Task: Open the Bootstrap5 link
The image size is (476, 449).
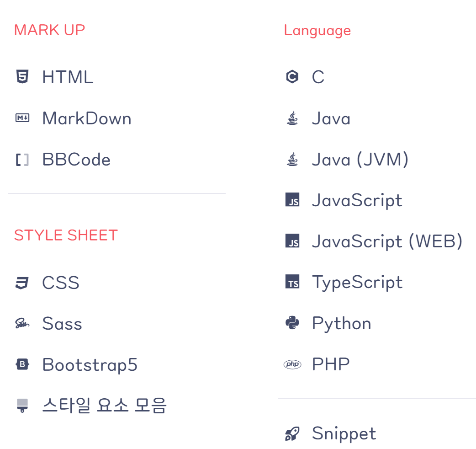Action: pyautogui.click(x=90, y=365)
